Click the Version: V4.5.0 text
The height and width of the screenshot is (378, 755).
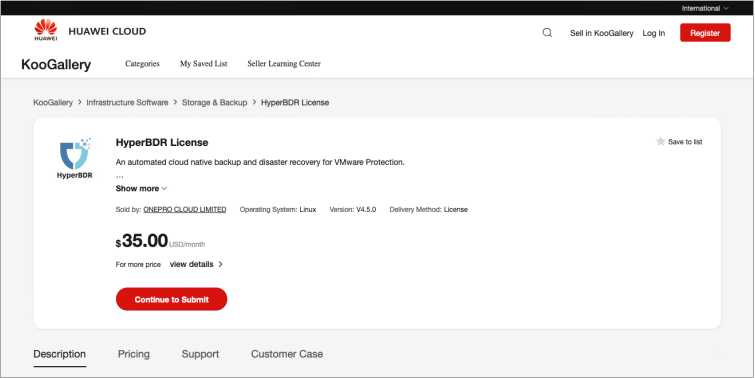pyautogui.click(x=353, y=209)
